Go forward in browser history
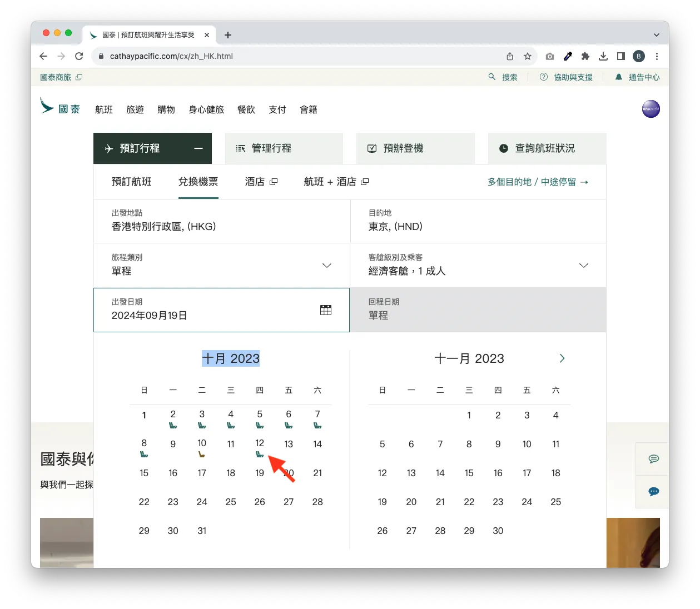Viewport: 700px width, 609px height. click(61, 56)
